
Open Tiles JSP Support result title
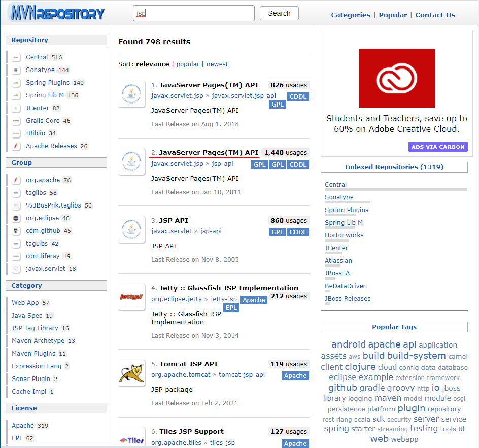click(191, 431)
